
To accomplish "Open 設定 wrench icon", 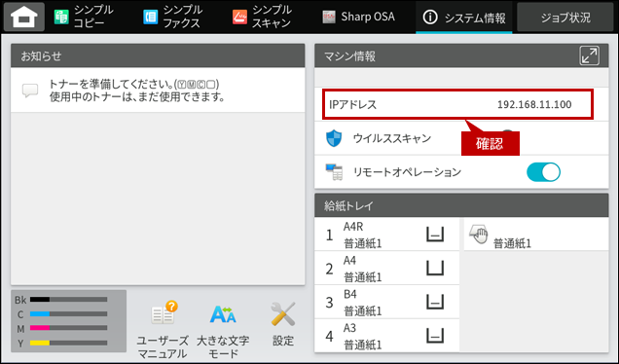I will 283,324.
